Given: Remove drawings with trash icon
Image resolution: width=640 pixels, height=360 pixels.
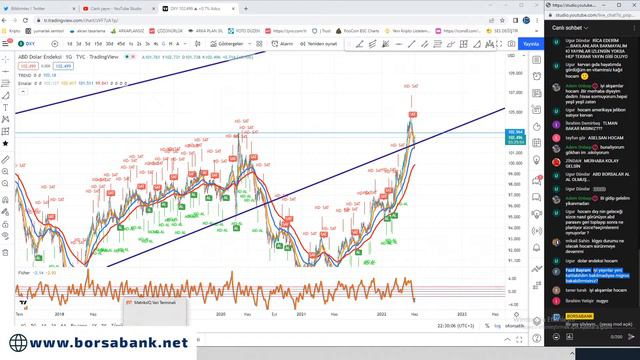Looking at the screenshot, I should 5,253.
